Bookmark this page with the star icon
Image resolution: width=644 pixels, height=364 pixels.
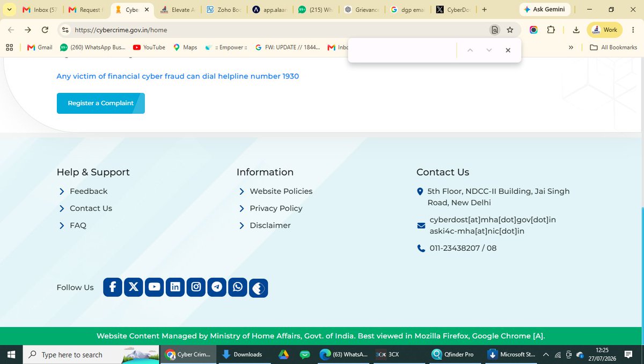click(510, 30)
